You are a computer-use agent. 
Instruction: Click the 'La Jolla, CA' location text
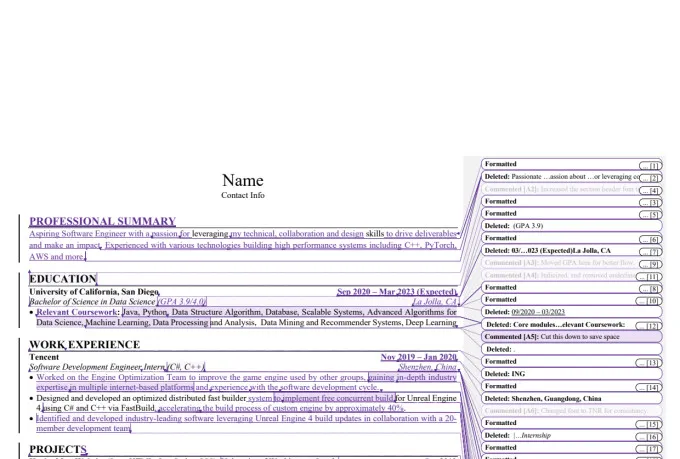click(435, 302)
